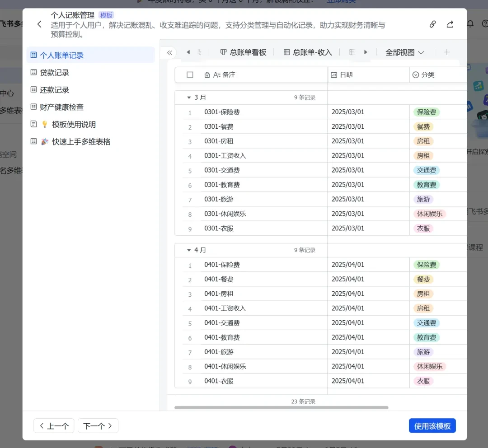Open the 全部视图 dropdown
This screenshot has width=488, height=448.
(x=404, y=52)
